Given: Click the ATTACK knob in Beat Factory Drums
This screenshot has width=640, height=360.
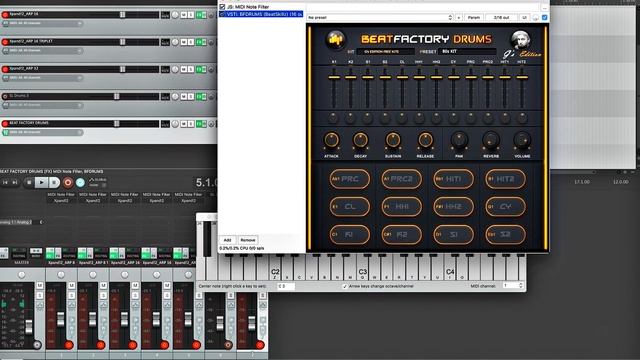Looking at the screenshot, I should pos(331,140).
